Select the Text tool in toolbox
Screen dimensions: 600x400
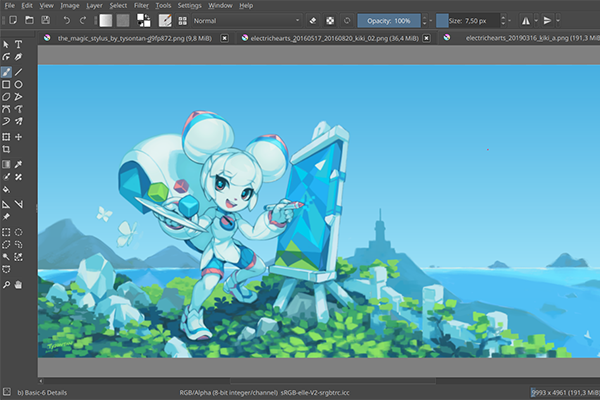19,44
